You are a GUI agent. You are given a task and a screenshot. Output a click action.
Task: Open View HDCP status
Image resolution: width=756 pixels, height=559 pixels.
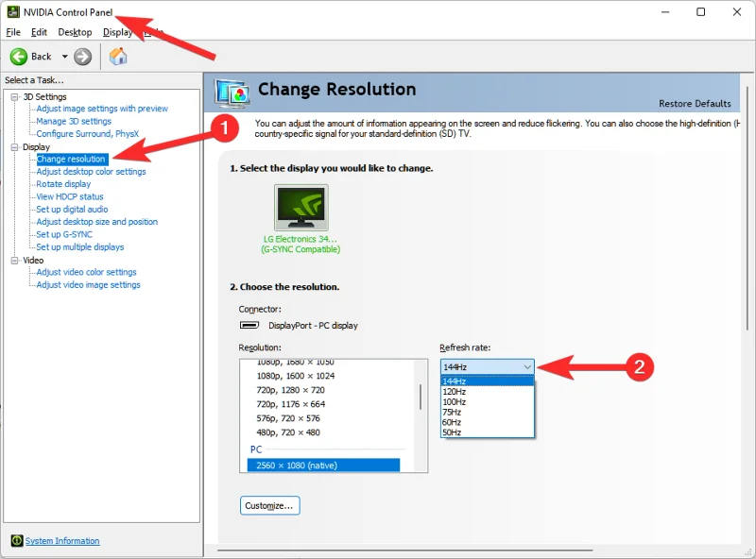tap(70, 196)
